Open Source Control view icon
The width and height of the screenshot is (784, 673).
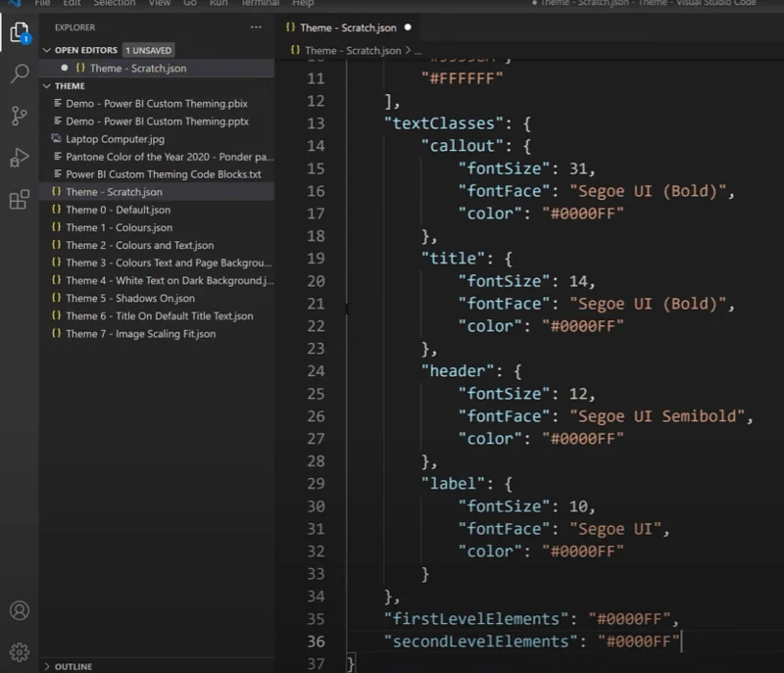click(19, 116)
